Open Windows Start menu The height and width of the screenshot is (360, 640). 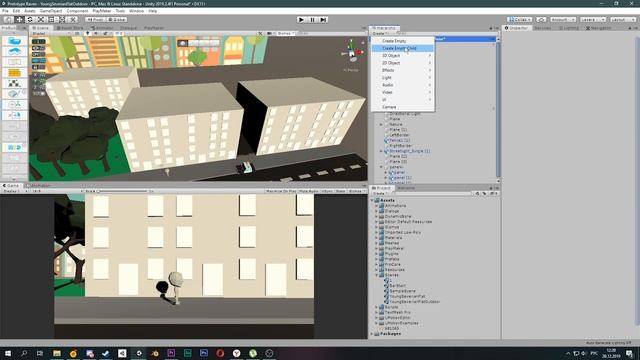click(7, 353)
